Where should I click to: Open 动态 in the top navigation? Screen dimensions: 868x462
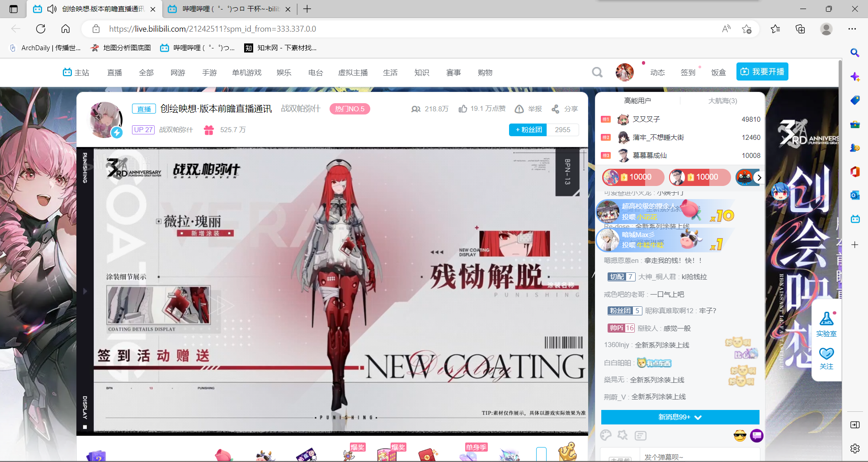coord(657,72)
